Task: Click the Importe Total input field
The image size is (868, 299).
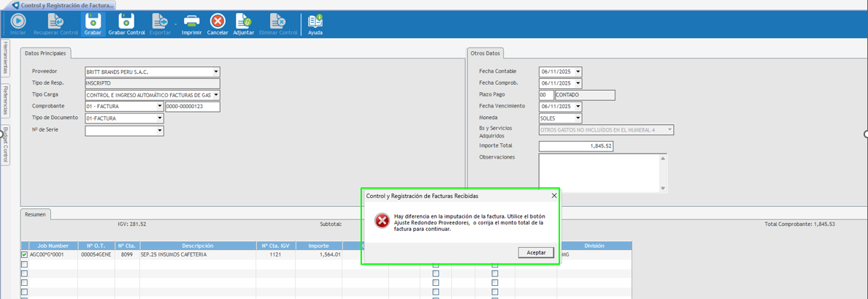Action: (575, 146)
